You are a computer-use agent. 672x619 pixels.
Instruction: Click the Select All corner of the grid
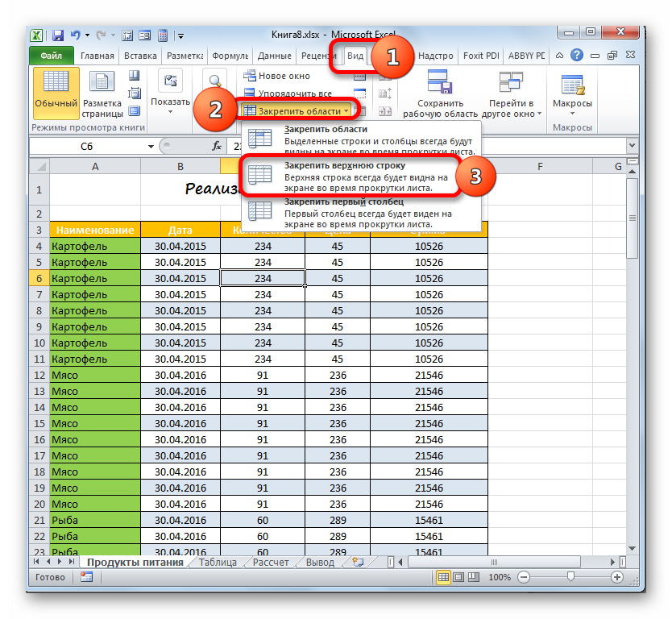click(39, 166)
